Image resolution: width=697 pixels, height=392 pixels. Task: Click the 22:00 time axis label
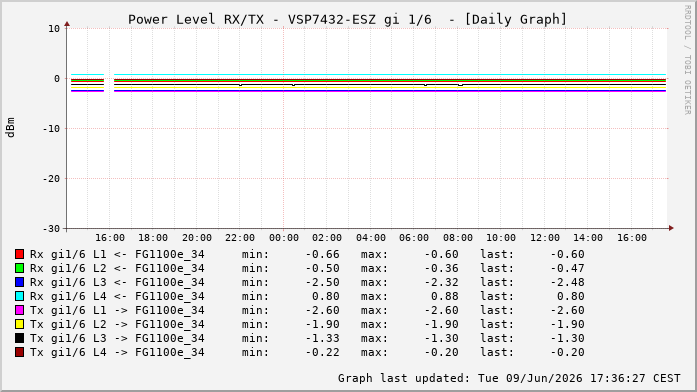[x=240, y=238]
